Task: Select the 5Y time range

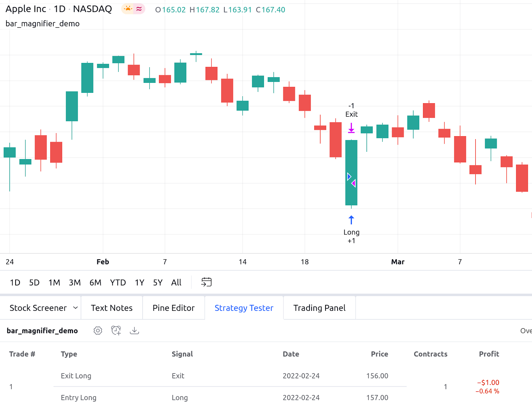Action: 158,283
